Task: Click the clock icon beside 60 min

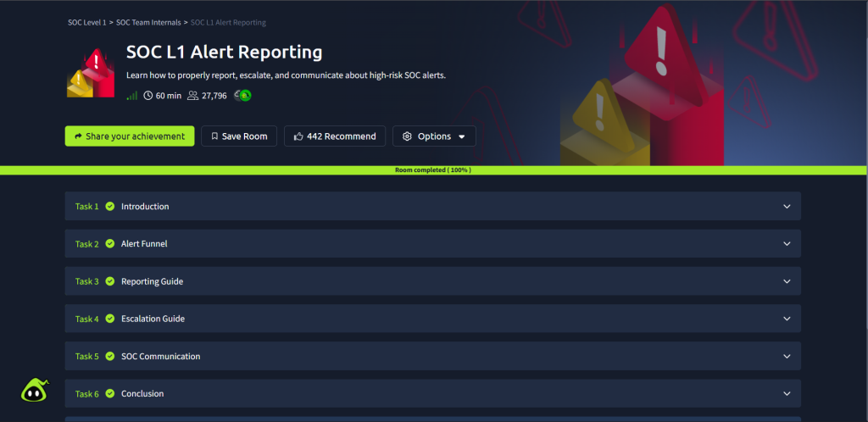Action: pos(148,96)
